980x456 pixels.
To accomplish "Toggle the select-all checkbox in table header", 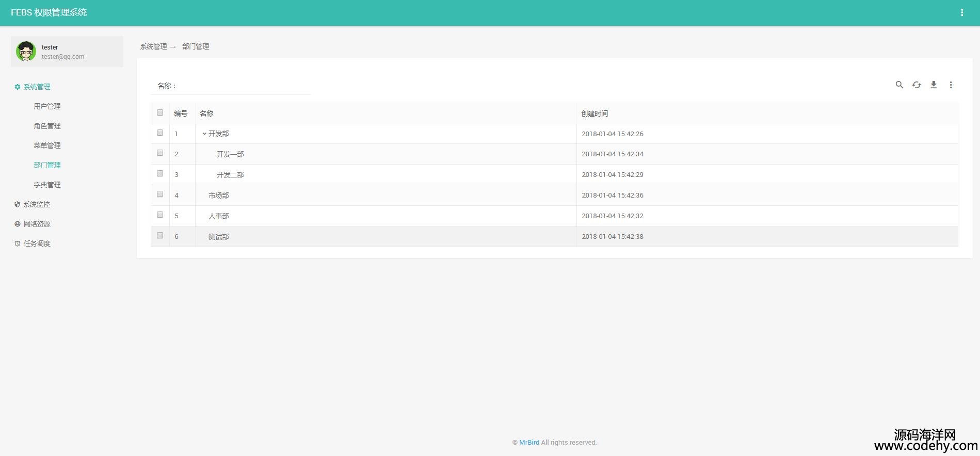I will (x=160, y=112).
